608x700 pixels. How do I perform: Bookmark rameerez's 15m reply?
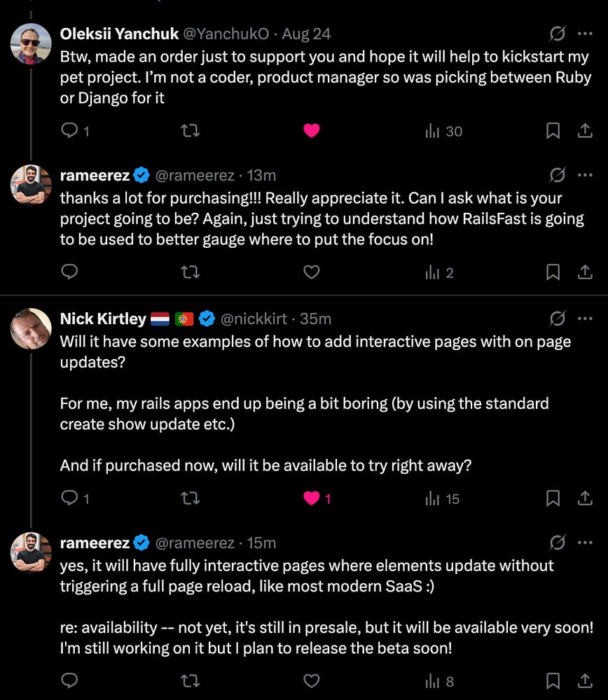point(553,680)
